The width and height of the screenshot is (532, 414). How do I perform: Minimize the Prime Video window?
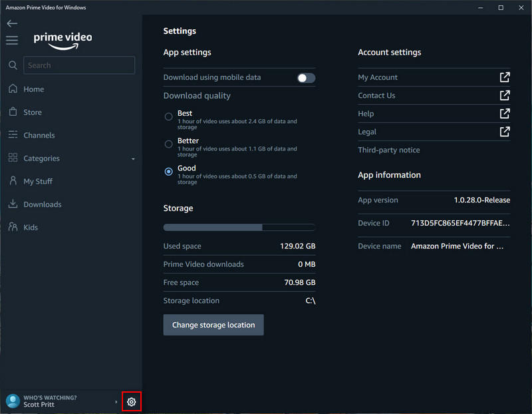[x=480, y=7]
